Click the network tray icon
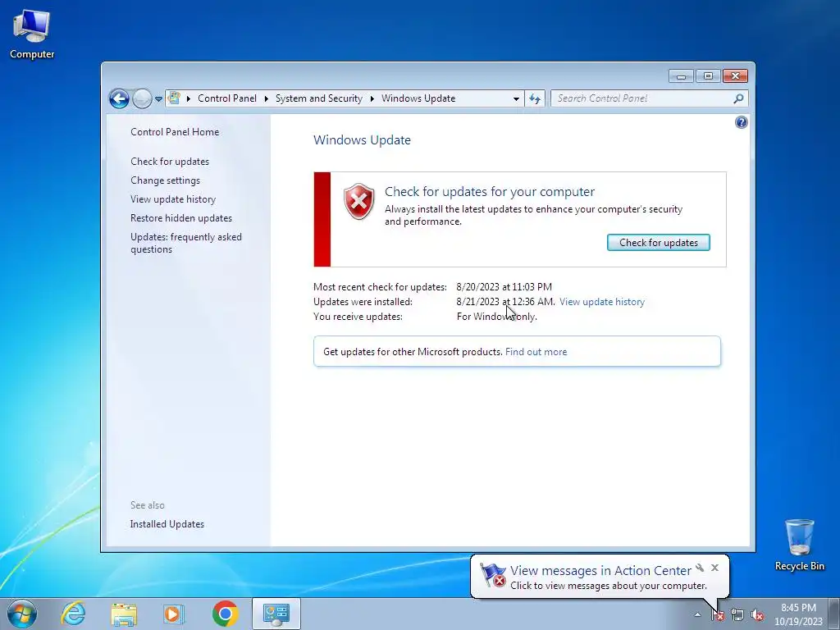This screenshot has width=840, height=630. pyautogui.click(x=737, y=615)
